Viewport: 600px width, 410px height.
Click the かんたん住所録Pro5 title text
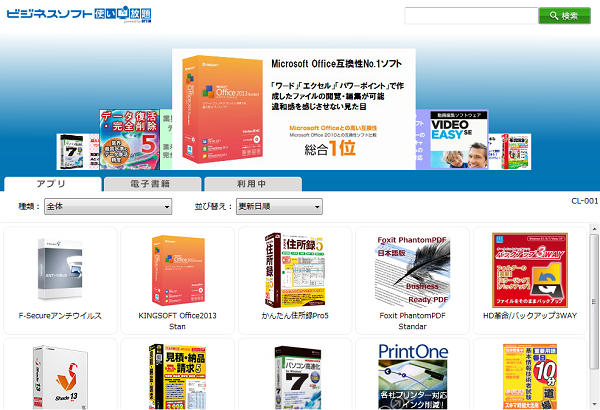295,316
